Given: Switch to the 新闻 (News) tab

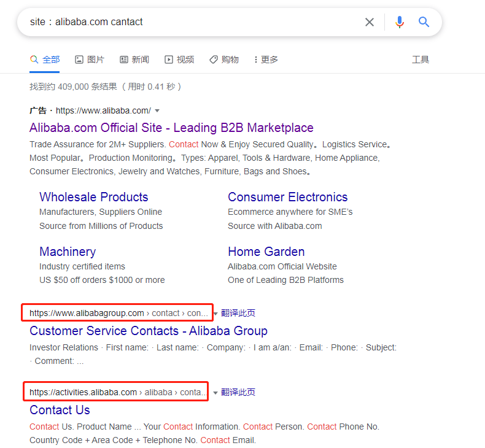Looking at the screenshot, I should 134,60.
